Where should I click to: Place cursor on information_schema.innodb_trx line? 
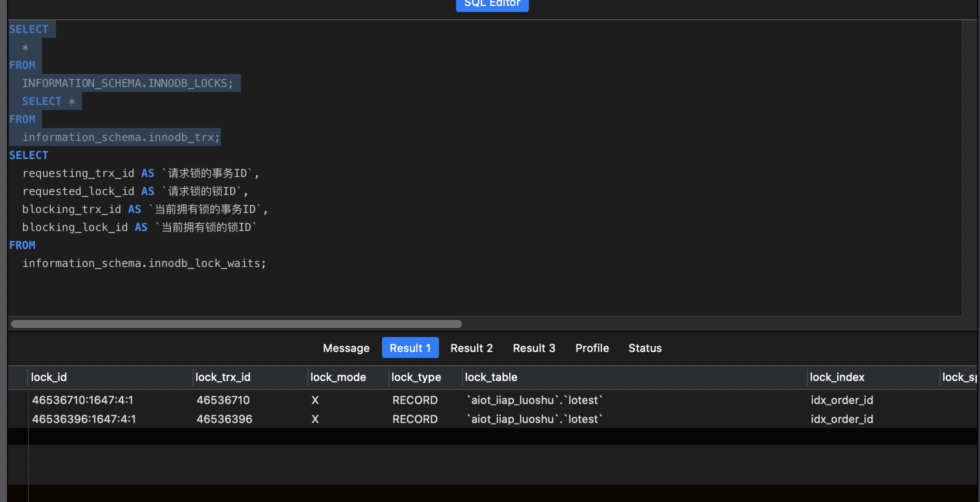point(121,137)
